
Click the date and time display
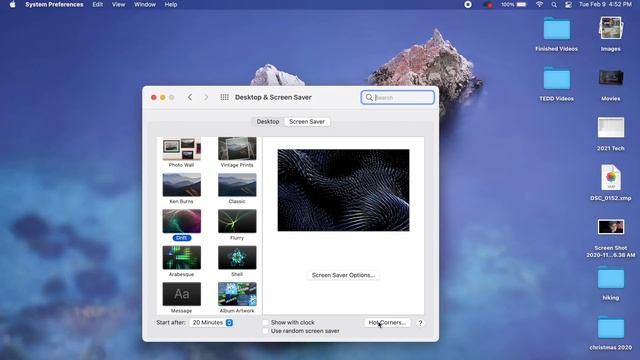coord(605,4)
